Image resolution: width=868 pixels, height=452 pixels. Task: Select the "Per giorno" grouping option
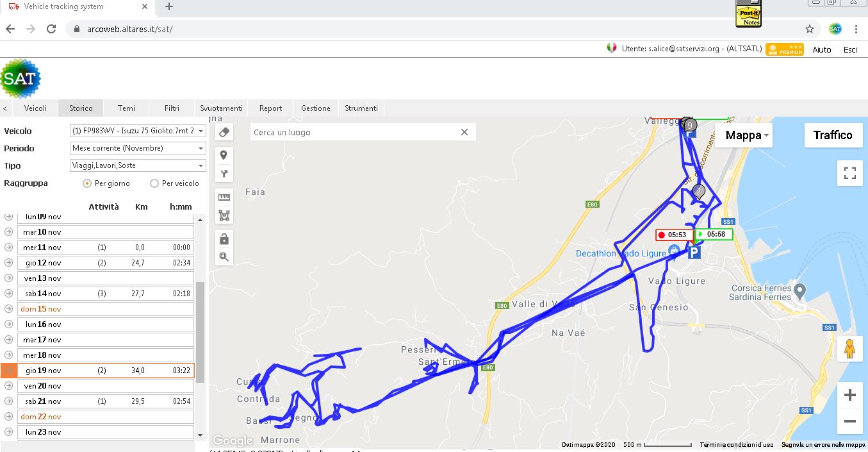(87, 183)
